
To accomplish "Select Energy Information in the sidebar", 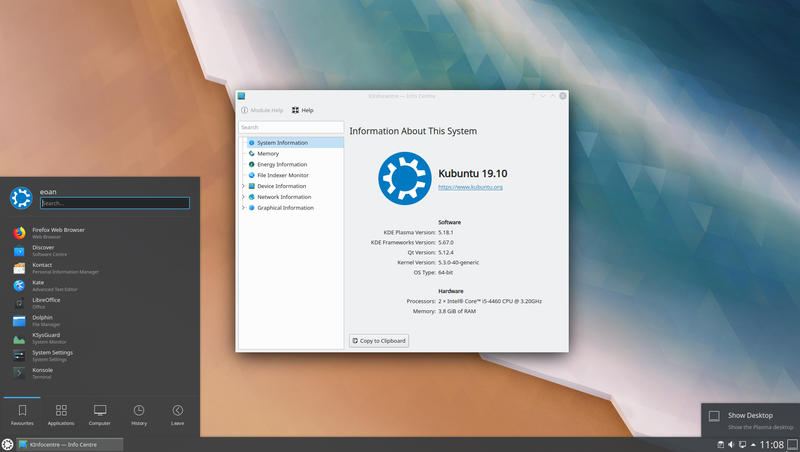I will point(295,164).
